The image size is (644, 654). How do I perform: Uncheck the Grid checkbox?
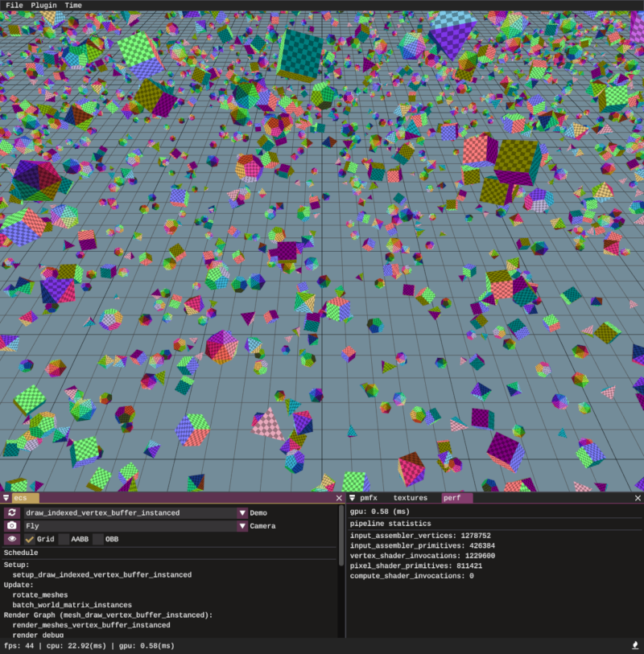click(29, 539)
